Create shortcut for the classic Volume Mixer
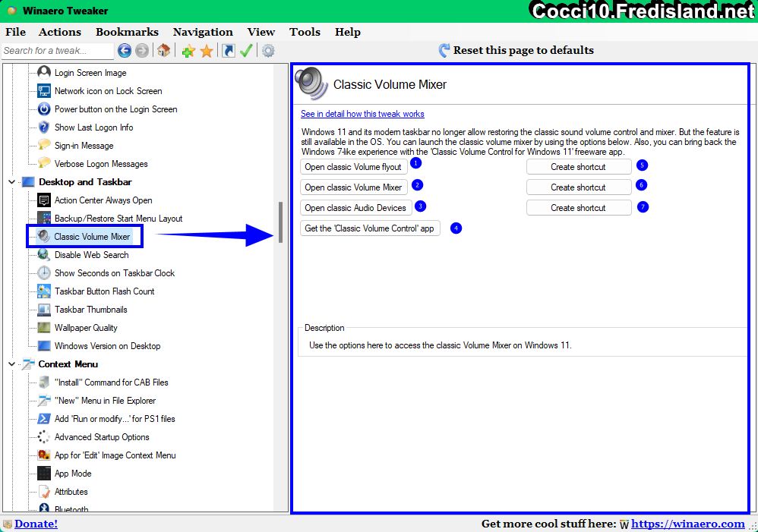 pyautogui.click(x=579, y=187)
